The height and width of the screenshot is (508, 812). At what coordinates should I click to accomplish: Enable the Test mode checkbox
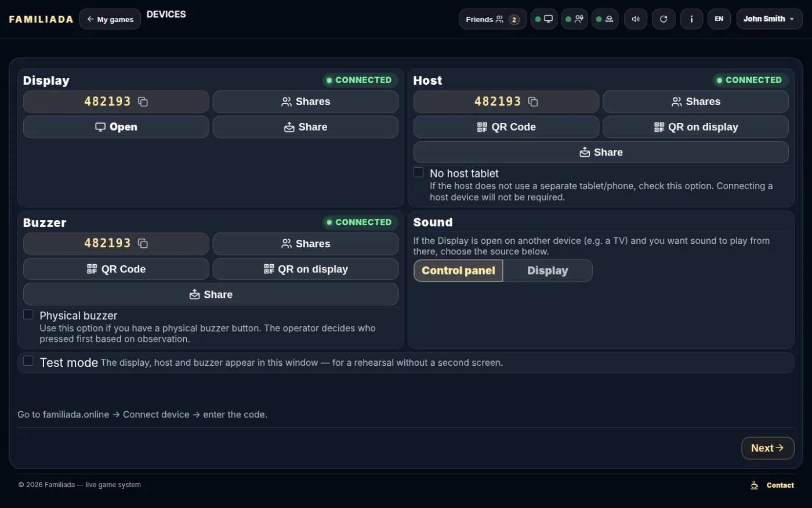pos(28,361)
